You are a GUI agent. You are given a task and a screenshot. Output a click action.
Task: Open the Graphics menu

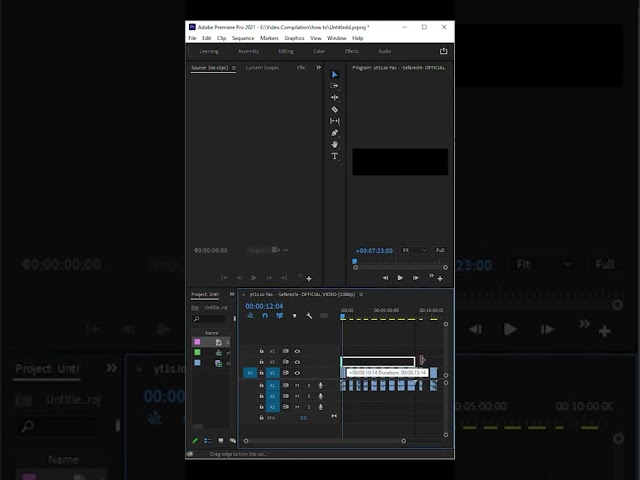[x=294, y=38]
